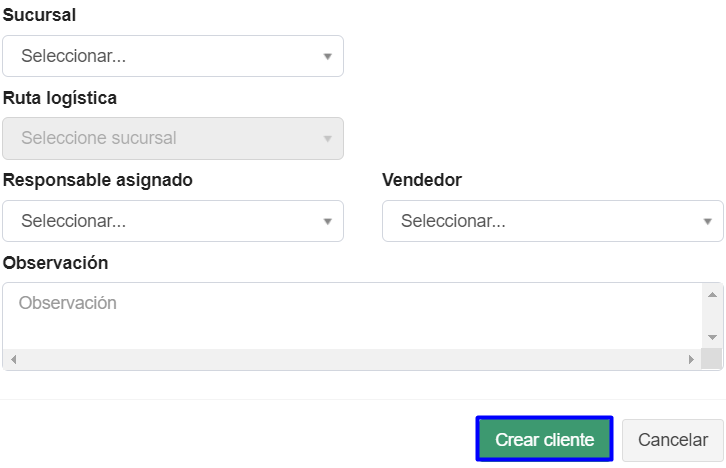Click the Sucursal dropdown caret arrow

click(x=327, y=57)
